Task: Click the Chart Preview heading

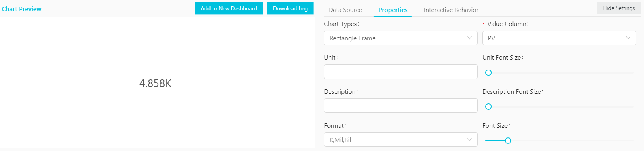Action: 22,9
